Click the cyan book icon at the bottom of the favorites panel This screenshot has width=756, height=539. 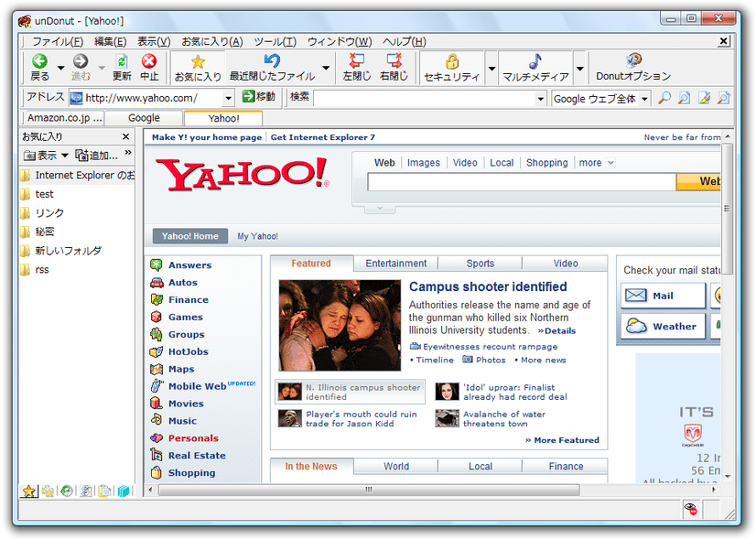pyautogui.click(x=124, y=490)
